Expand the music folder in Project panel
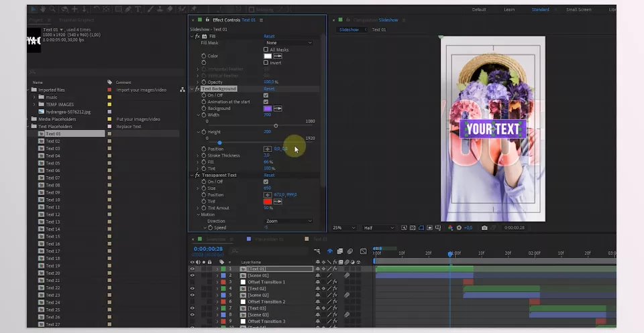Viewport: 644px width, 333px height. (x=34, y=97)
